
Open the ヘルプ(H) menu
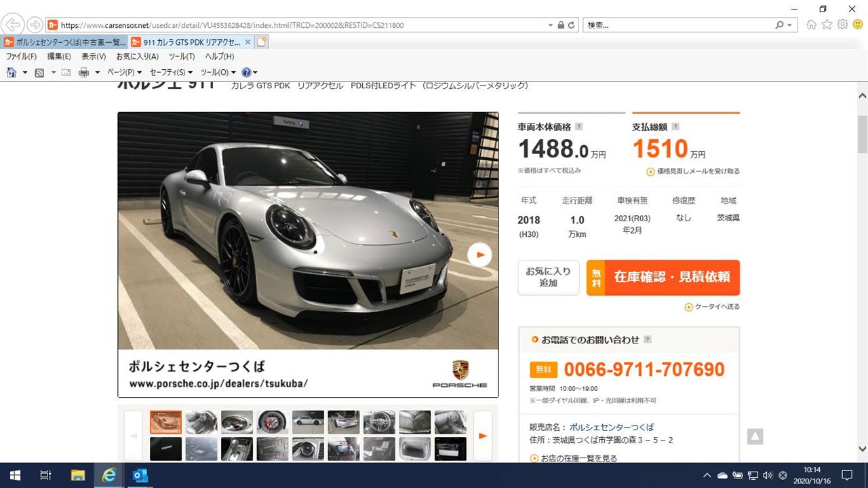coord(220,56)
